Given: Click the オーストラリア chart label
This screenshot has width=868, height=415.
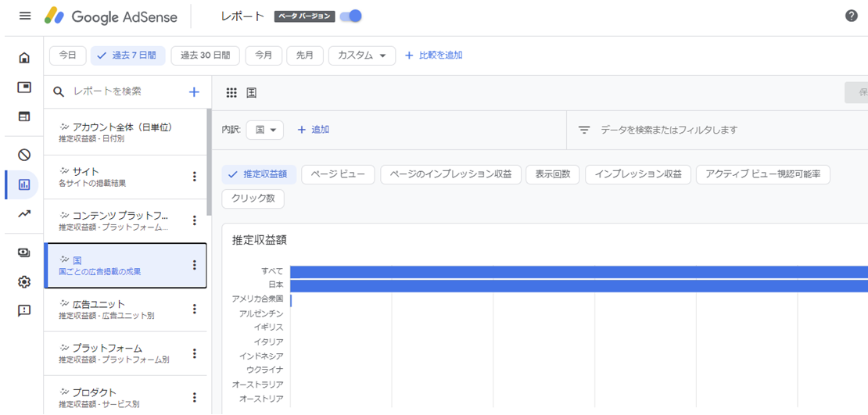Looking at the screenshot, I should 258,384.
